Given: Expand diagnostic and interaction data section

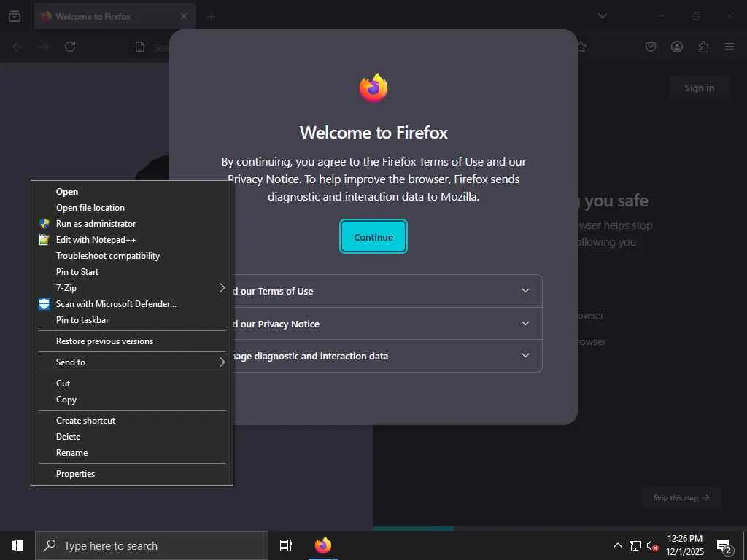Looking at the screenshot, I should [387, 356].
